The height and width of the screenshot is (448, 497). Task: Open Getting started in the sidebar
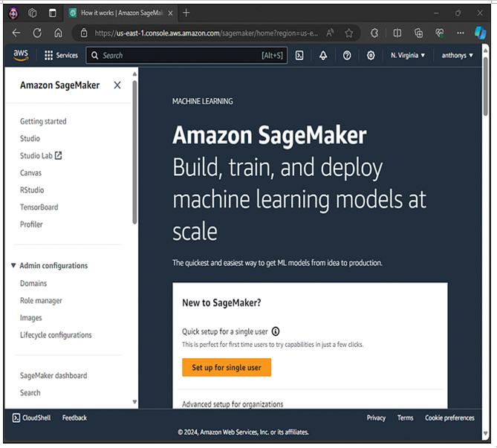[x=43, y=121]
